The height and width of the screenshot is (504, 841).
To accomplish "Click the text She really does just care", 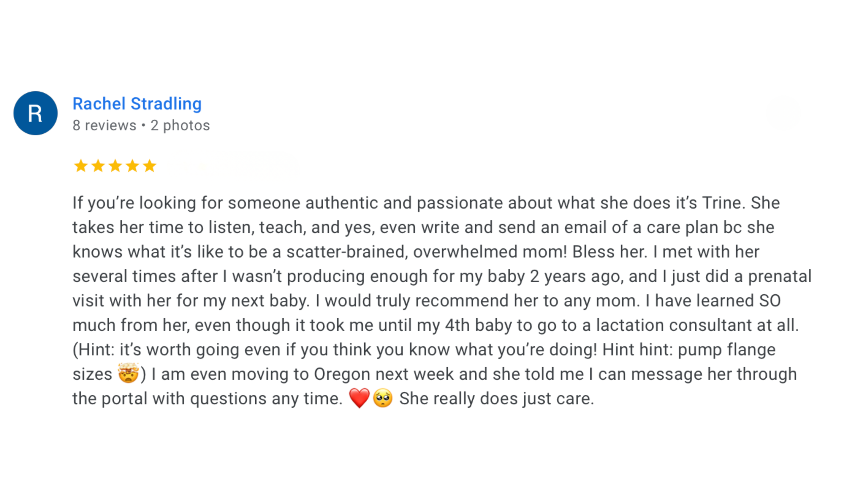I will click(x=496, y=399).
